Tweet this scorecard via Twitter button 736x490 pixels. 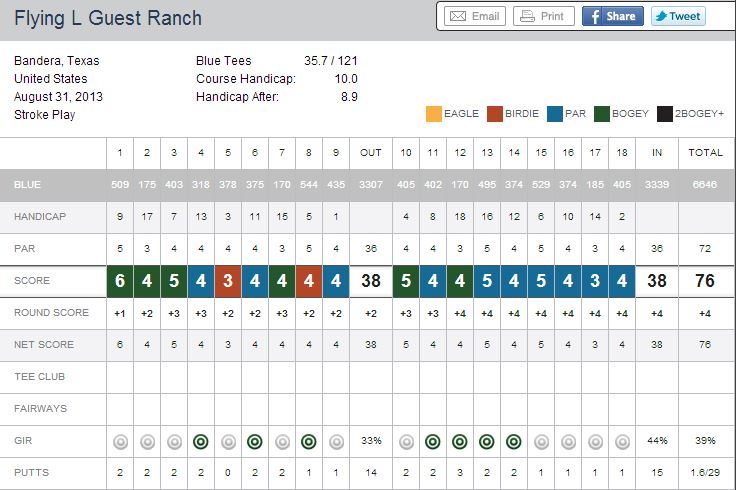[677, 16]
